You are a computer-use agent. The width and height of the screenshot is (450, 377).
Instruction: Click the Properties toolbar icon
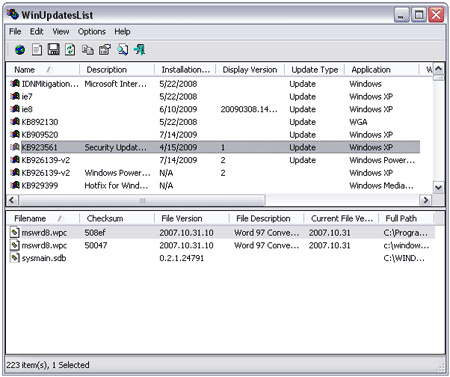[105, 50]
